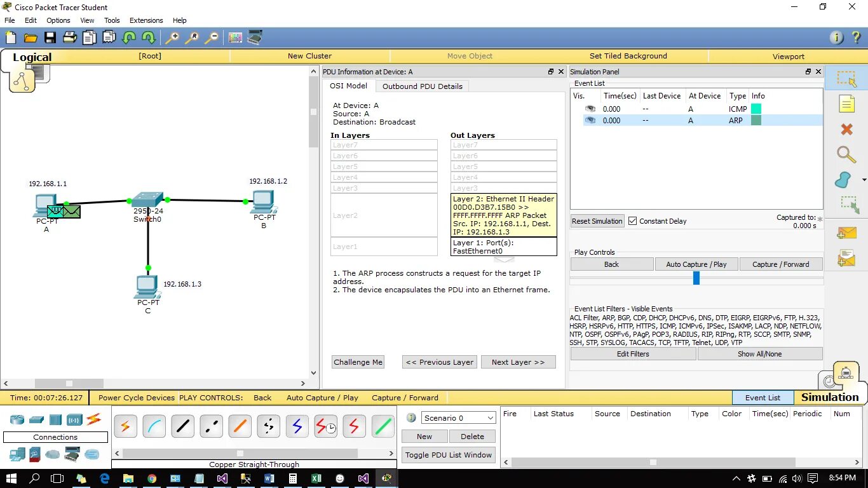This screenshot has height=488, width=868.
Task: Click the Copy icon in the toolbar
Action: tap(90, 37)
